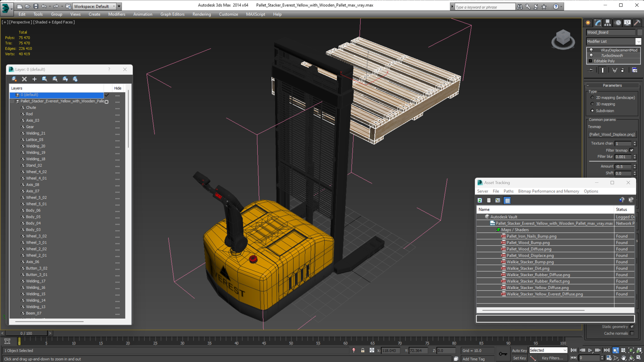644x362 pixels.
Task: Click the Save File icon in the top toolbar
Action: pos(36,6)
